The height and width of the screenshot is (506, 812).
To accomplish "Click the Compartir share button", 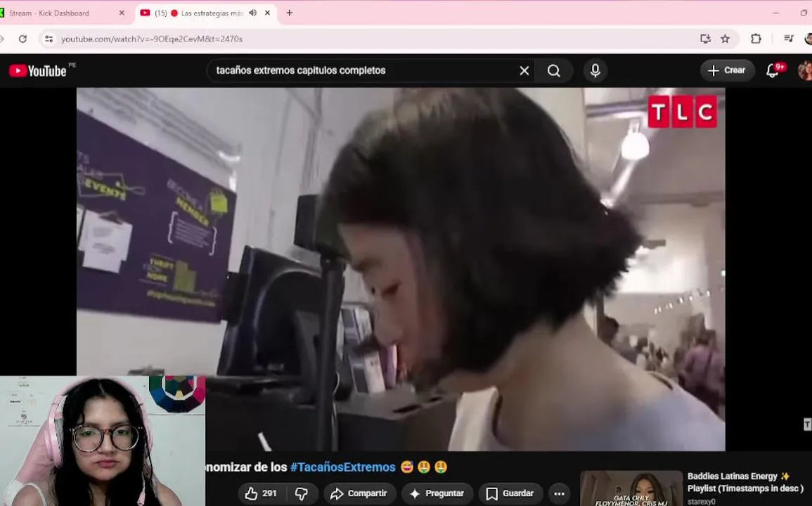I will pyautogui.click(x=360, y=493).
